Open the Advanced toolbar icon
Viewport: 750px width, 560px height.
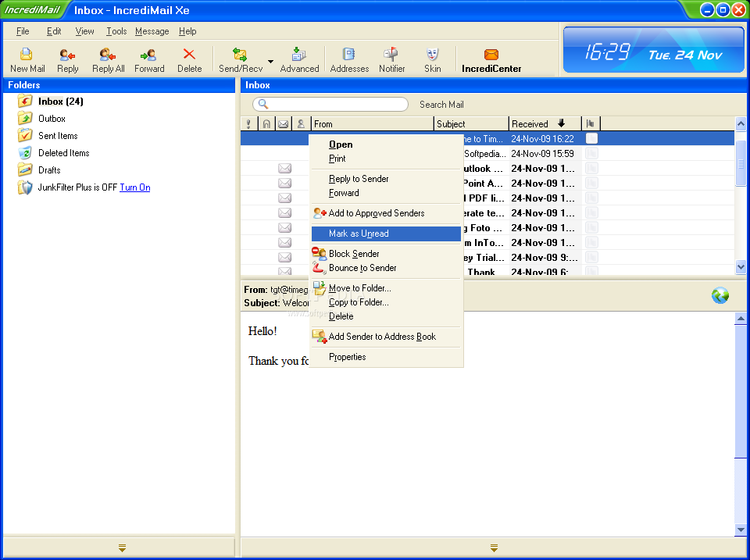coord(299,55)
